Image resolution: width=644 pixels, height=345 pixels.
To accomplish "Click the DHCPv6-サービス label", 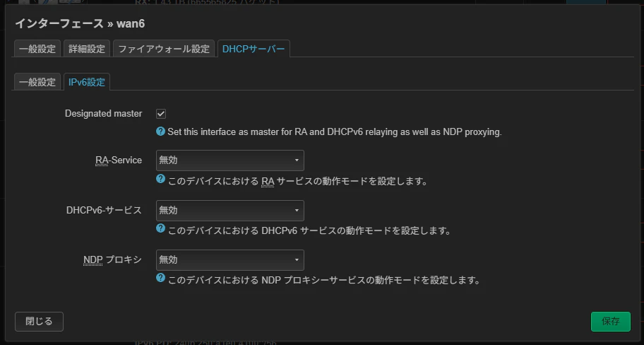I will [x=104, y=210].
